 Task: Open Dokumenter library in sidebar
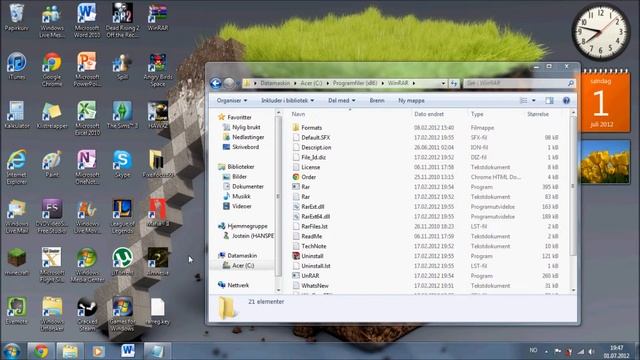(243, 187)
